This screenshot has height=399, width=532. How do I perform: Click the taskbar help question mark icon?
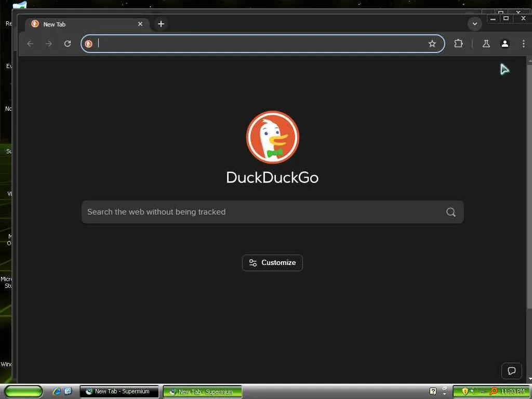click(433, 391)
